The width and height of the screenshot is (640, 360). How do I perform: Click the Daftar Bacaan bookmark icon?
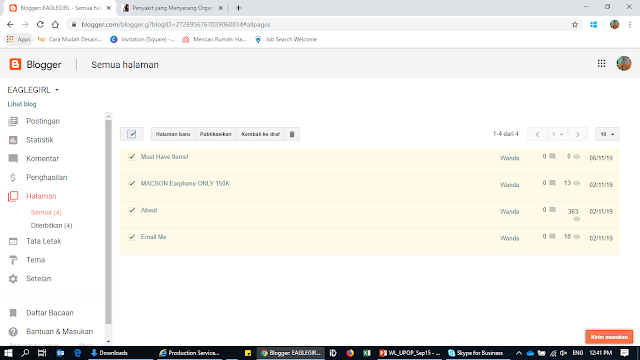(x=13, y=313)
